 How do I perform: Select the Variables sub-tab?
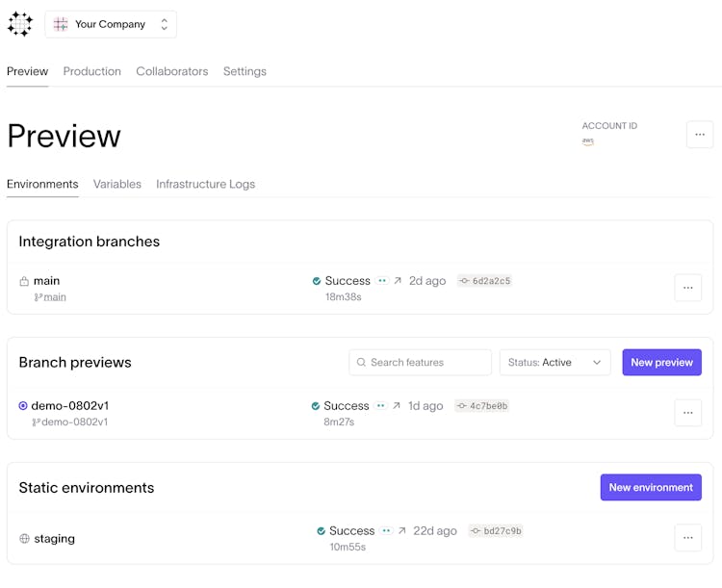(x=117, y=184)
